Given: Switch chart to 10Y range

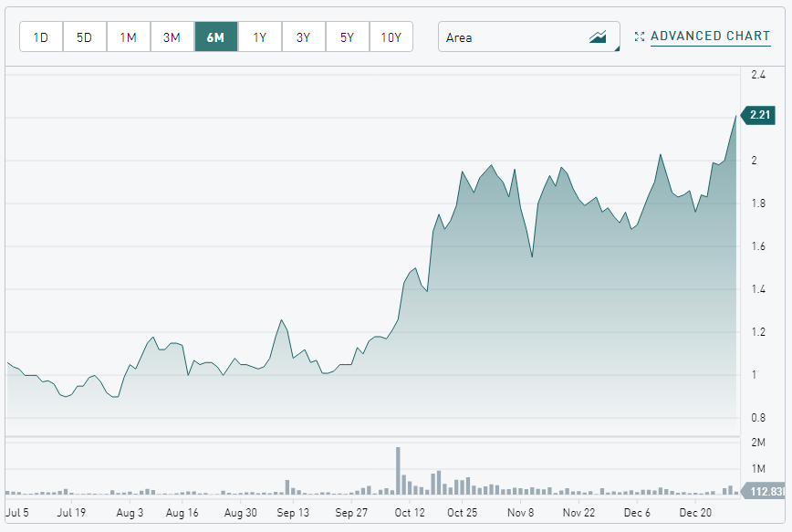Looking at the screenshot, I should 391,37.
